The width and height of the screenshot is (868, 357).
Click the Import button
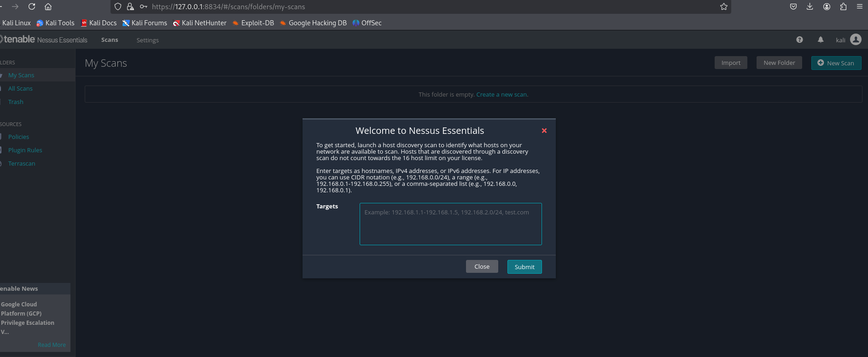point(731,63)
